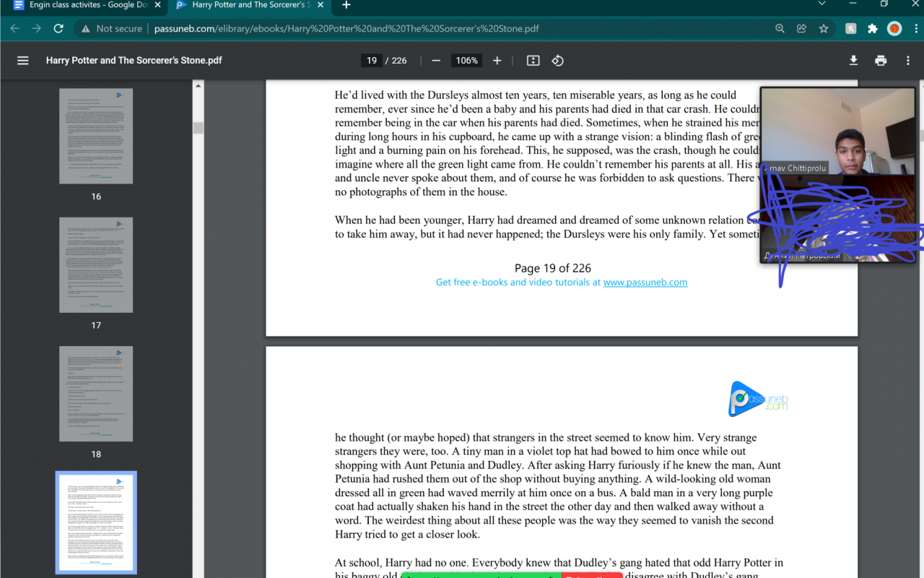Print the PDF document
This screenshot has width=924, height=578.
point(881,61)
